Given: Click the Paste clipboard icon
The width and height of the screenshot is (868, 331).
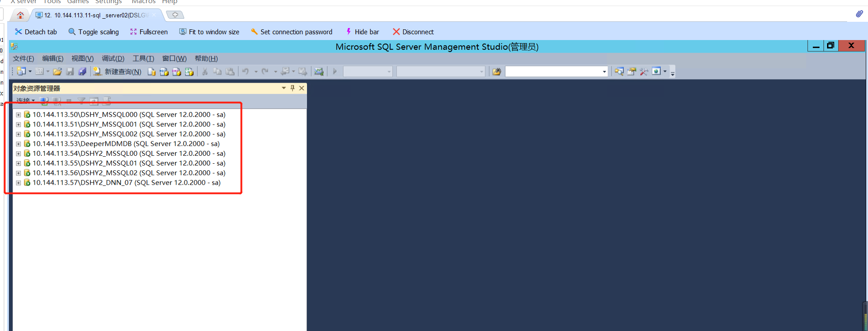Looking at the screenshot, I should point(230,71).
